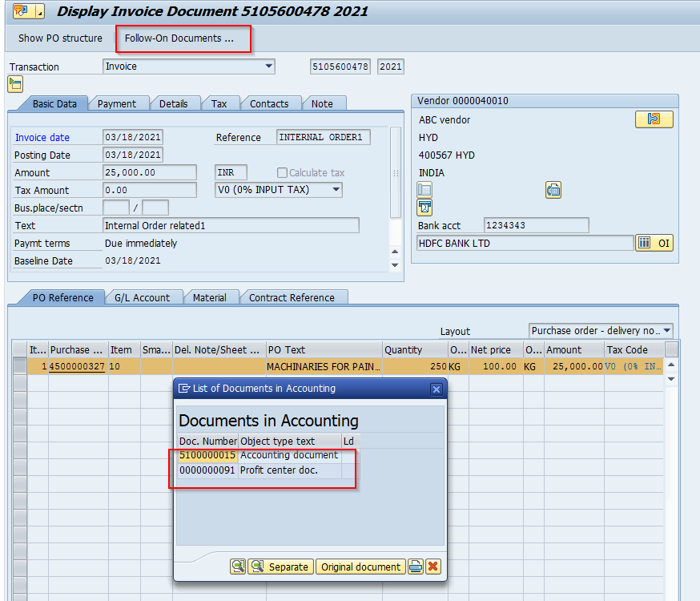Click the Show PO structure button

pyautogui.click(x=61, y=38)
